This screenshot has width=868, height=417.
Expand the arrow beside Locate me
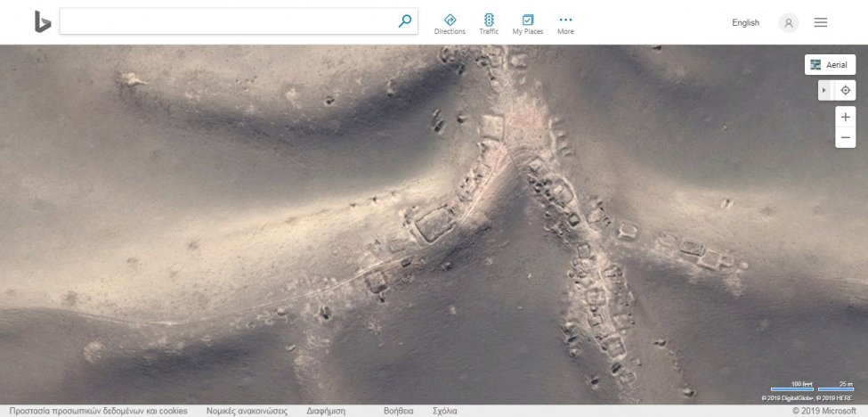pos(823,90)
